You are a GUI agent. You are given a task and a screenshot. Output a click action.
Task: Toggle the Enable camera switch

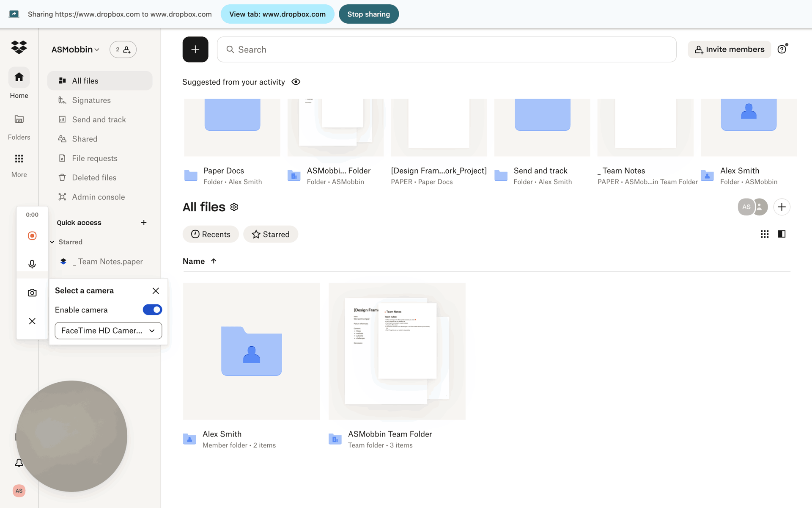click(152, 310)
